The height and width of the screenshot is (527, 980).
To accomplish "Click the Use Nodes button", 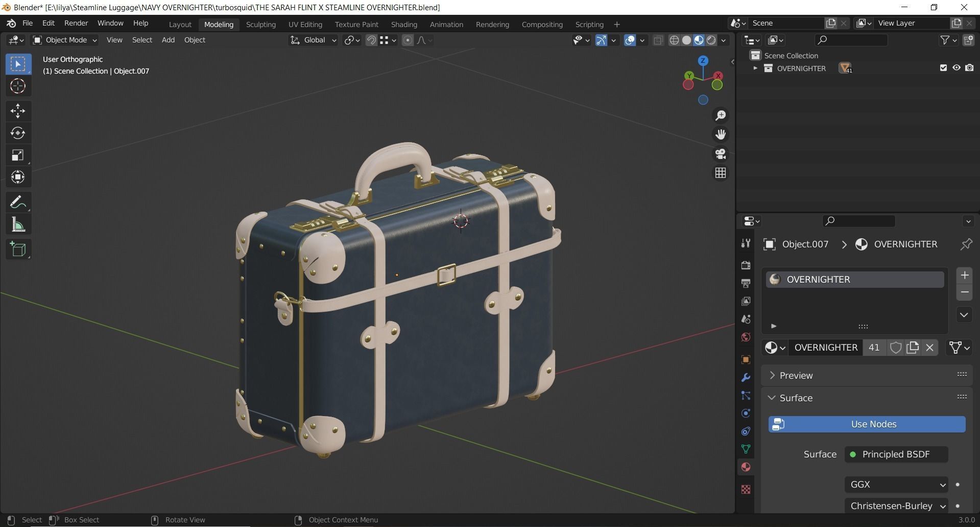I will 867,424.
